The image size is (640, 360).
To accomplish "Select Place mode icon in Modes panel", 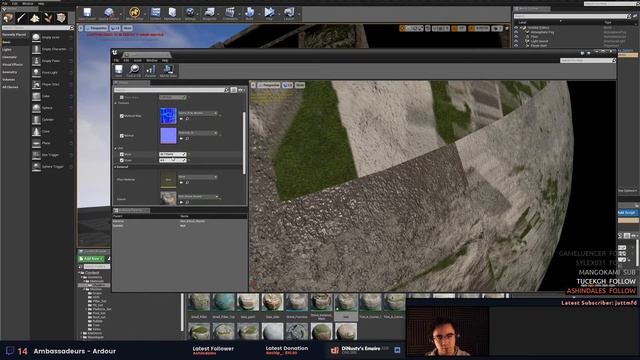I will point(8,18).
